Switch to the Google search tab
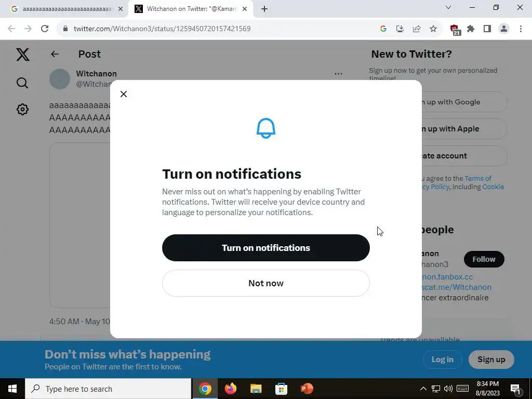The width and height of the screenshot is (532, 399). 64,9
